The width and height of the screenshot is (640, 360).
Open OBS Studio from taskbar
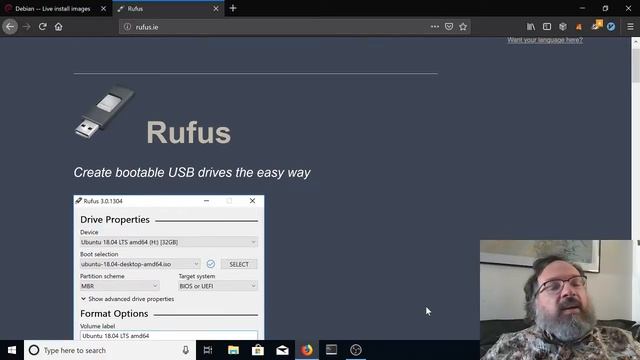tap(356, 350)
